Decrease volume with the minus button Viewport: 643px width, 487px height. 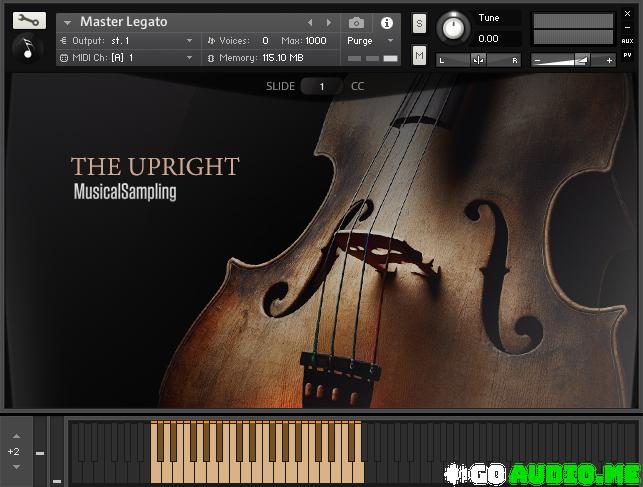coord(537,60)
